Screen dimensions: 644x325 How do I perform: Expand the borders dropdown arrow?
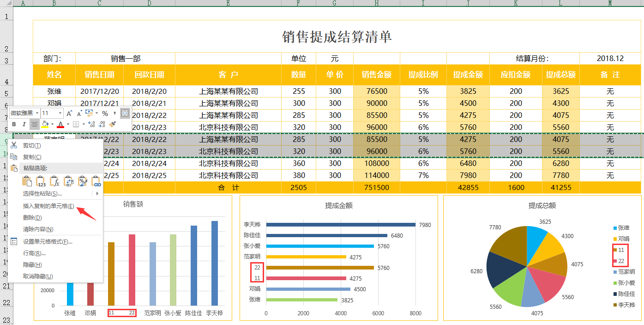point(84,124)
